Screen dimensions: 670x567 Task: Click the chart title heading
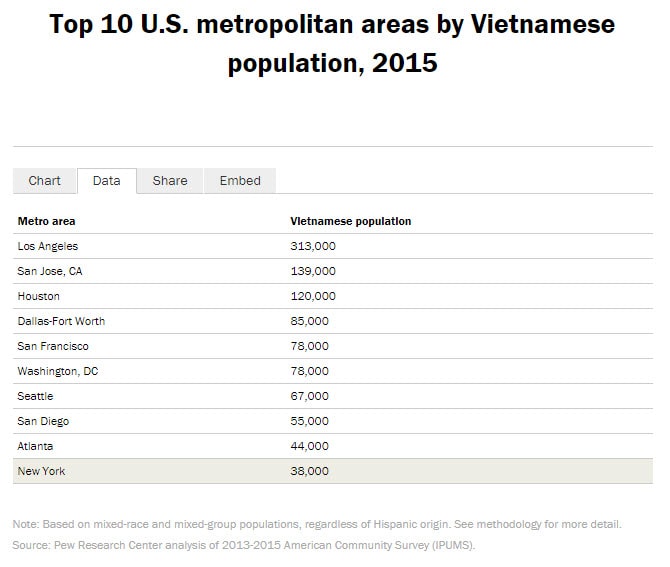(333, 44)
